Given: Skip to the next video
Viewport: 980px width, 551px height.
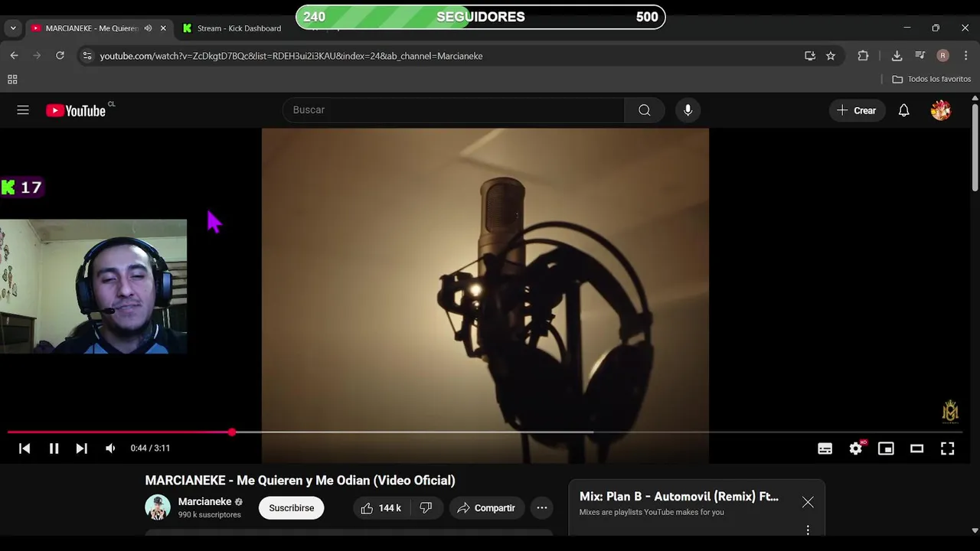Looking at the screenshot, I should coord(81,448).
